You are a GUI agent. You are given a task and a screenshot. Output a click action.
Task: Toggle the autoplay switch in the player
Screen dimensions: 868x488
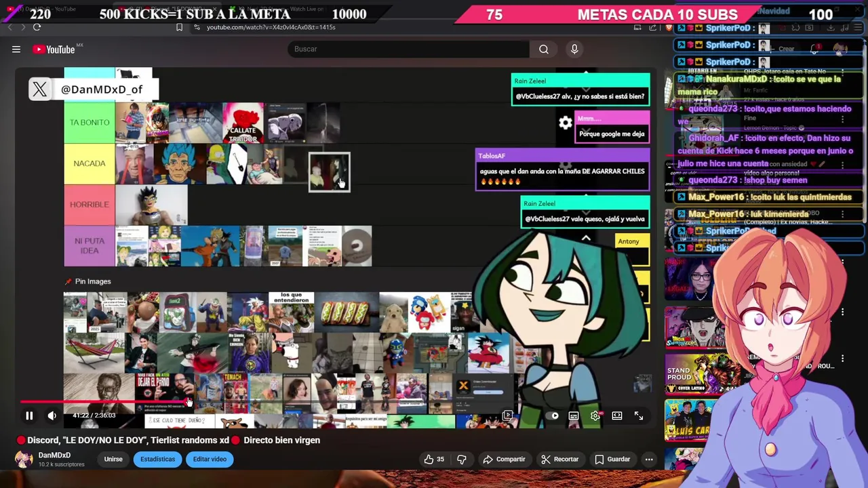[553, 415]
